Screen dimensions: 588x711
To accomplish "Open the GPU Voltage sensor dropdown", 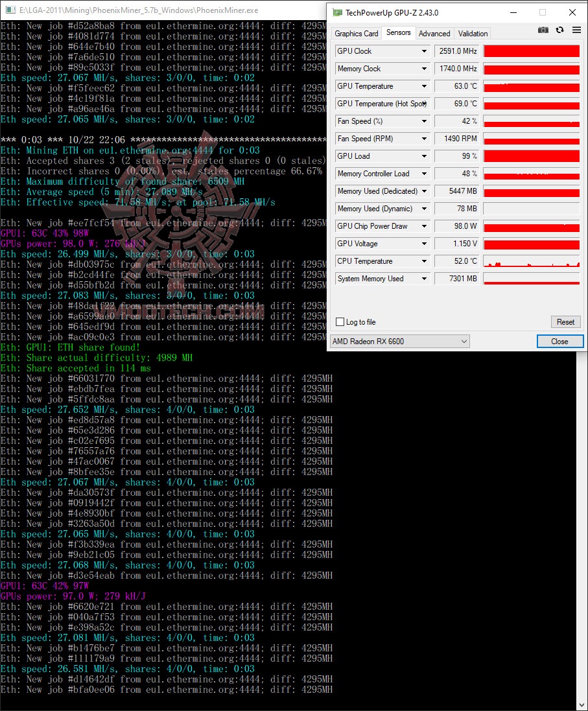I will point(424,244).
